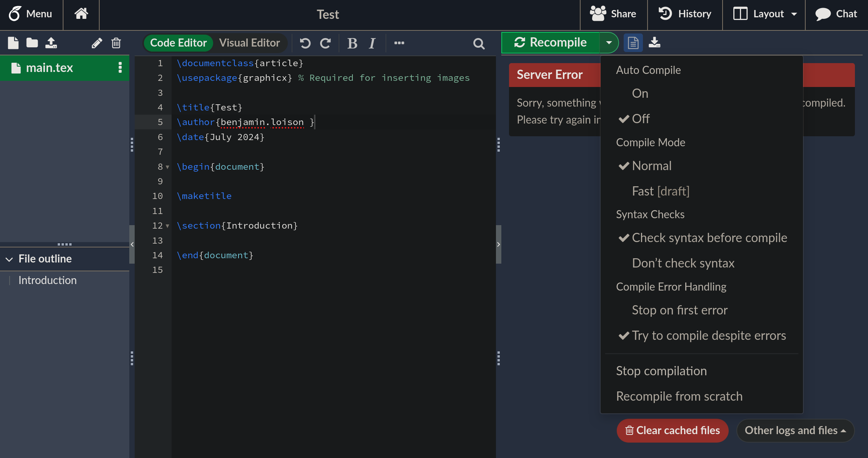Click the new folder icon
This screenshot has width=868, height=458.
point(32,43)
